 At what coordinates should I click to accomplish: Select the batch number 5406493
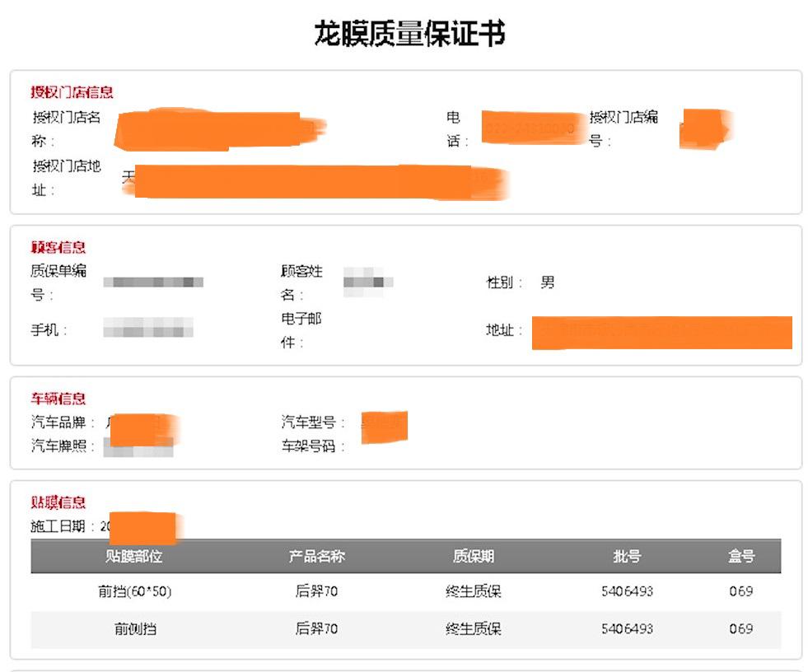[x=628, y=590]
